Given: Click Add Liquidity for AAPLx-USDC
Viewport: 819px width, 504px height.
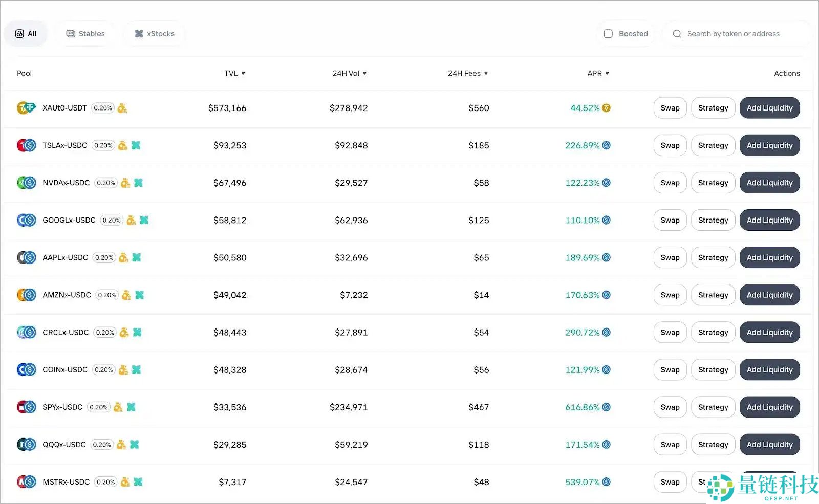Looking at the screenshot, I should click(769, 257).
